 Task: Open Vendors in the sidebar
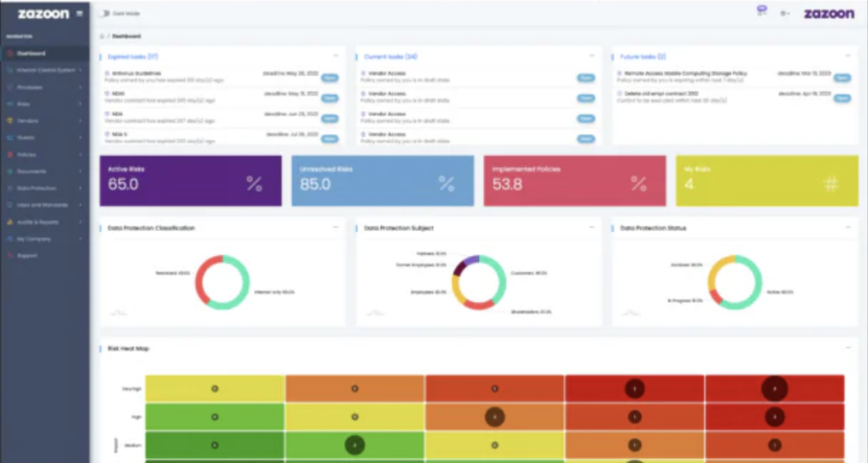(44, 120)
